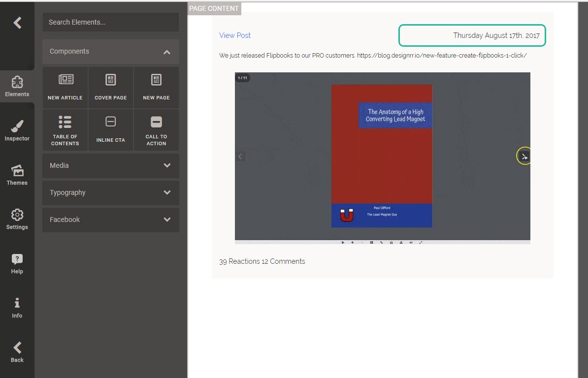Select the Thursday August 17th, 2017 date
The width and height of the screenshot is (588, 378).
click(x=496, y=35)
